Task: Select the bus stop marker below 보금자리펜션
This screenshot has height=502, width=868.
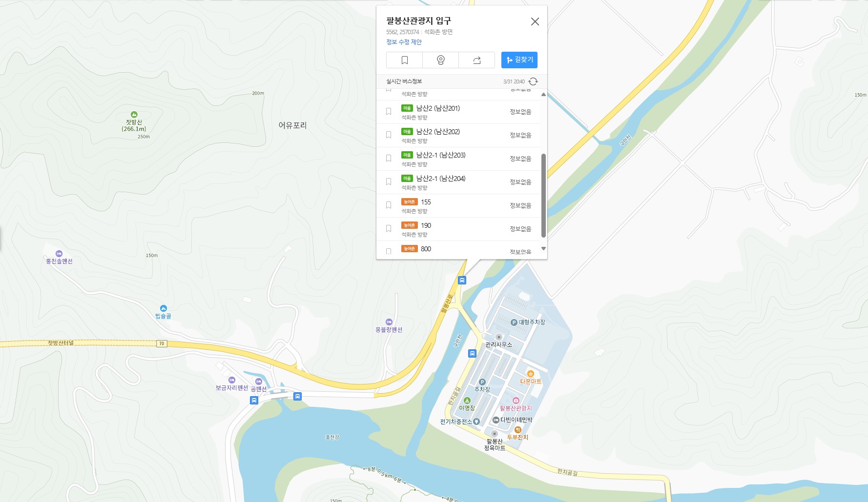Action: (x=254, y=401)
